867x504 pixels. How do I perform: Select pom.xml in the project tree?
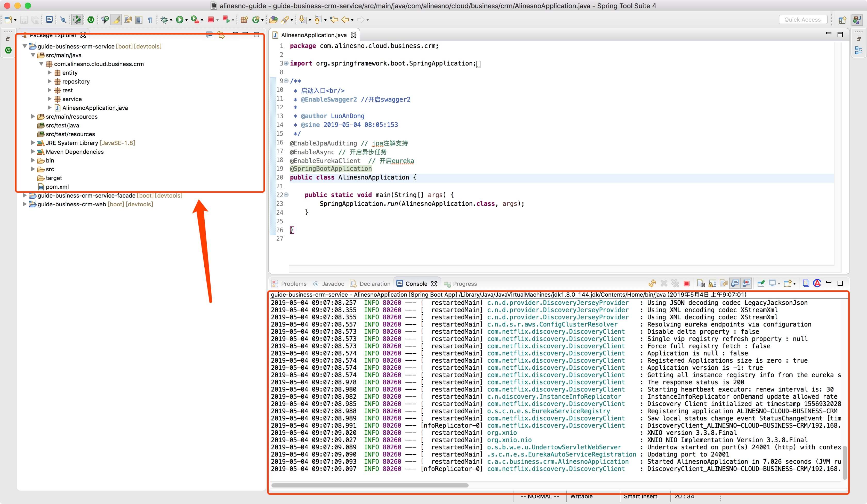(57, 187)
